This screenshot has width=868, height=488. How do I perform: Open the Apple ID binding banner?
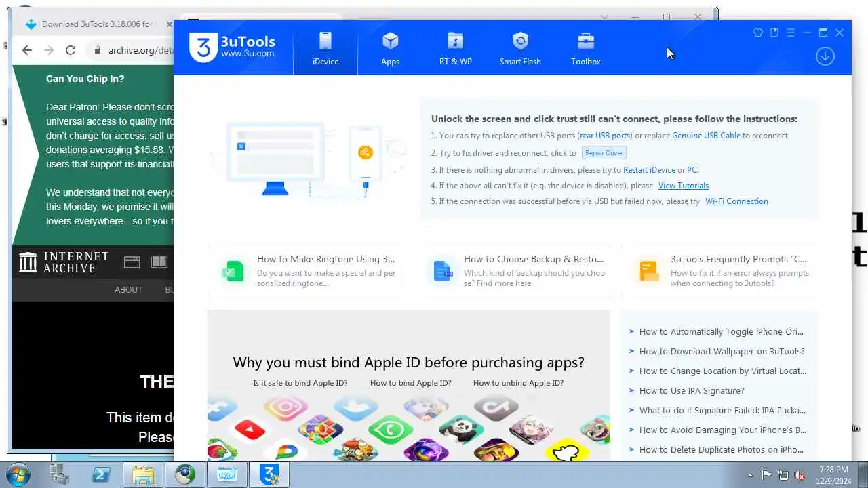click(408, 385)
